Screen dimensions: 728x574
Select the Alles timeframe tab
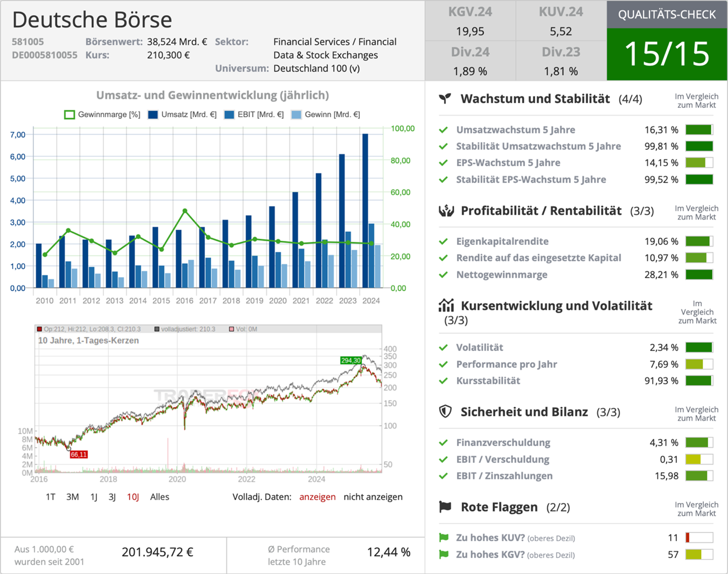pos(160,496)
